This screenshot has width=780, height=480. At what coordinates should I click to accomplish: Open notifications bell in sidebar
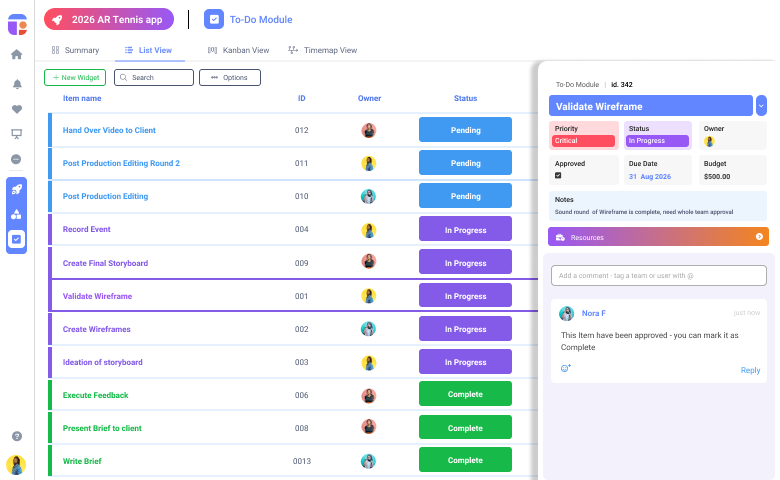tap(16, 84)
